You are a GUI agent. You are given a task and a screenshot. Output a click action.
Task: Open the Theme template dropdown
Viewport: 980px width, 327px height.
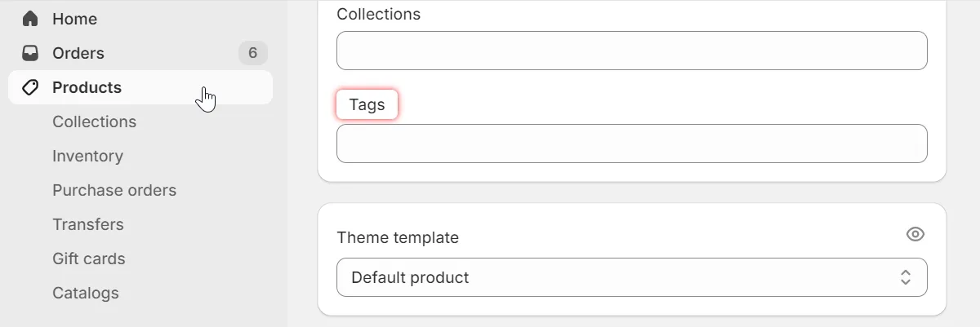coord(631,277)
